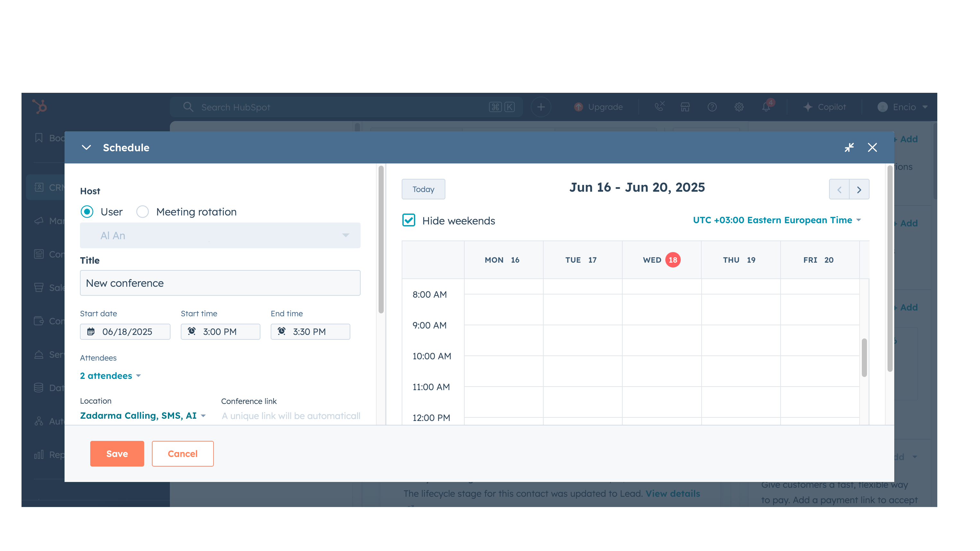Click the Title input field
Screen dimensions: 980x551
220,283
